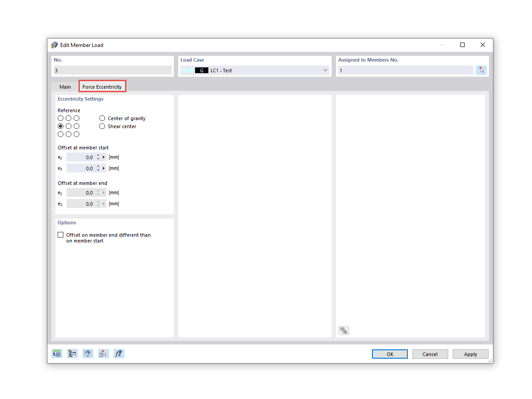532x399 pixels.
Task: Select the Force Eccentricity tab
Action: (102, 87)
